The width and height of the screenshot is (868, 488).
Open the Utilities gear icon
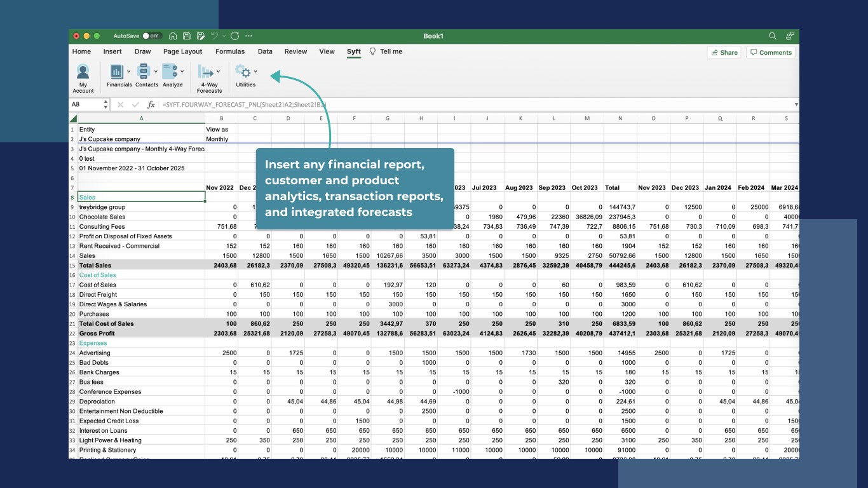click(x=243, y=71)
